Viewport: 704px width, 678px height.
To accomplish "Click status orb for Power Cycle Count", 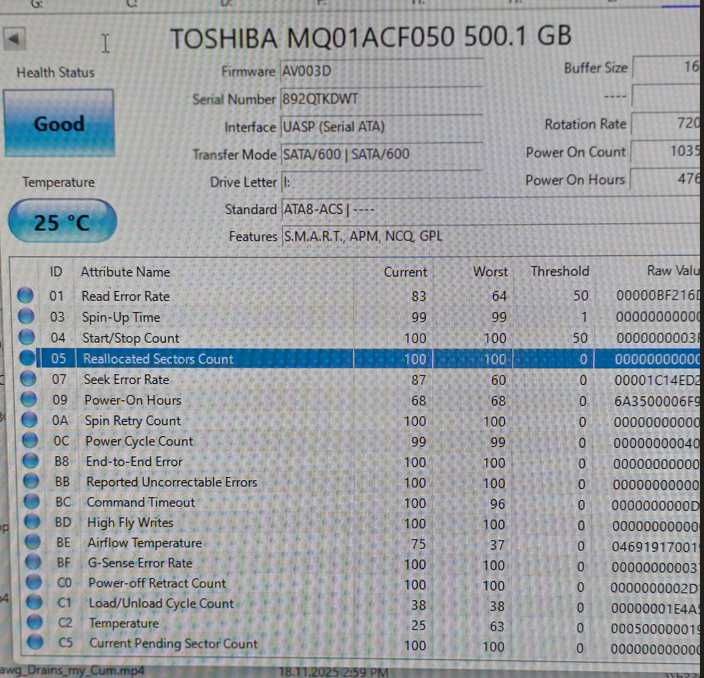I will (x=30, y=440).
